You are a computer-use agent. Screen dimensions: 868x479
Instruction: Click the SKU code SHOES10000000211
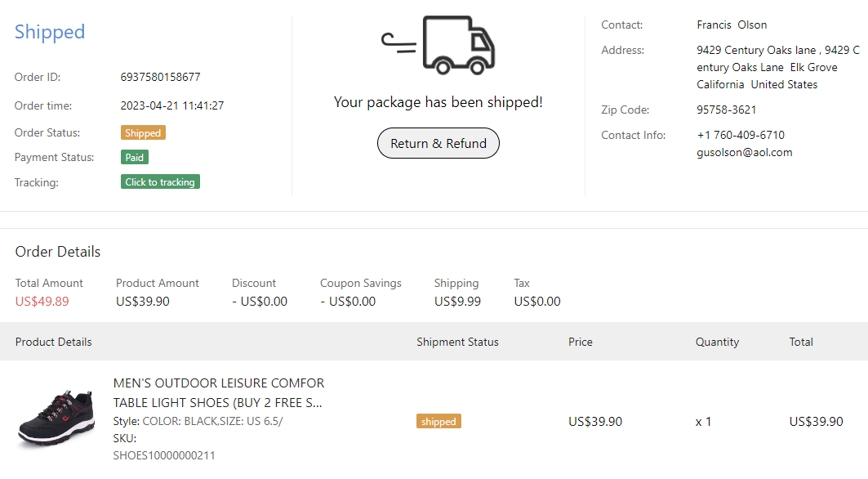tap(163, 455)
